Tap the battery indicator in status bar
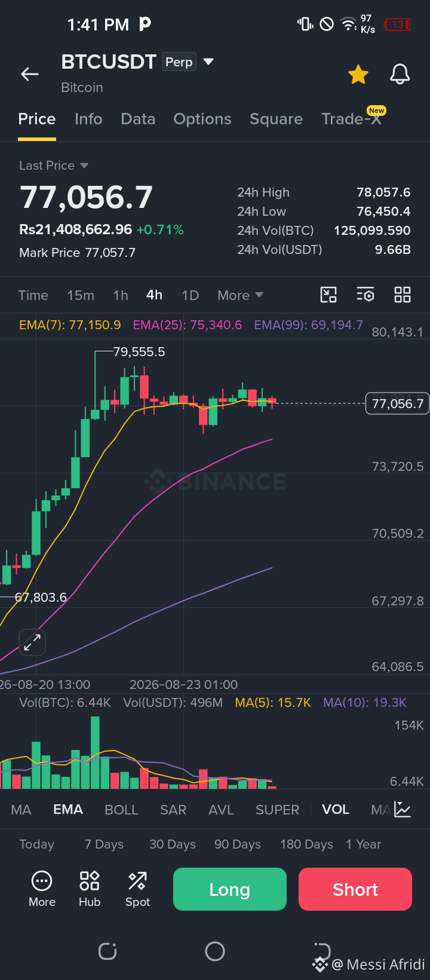 (397, 24)
